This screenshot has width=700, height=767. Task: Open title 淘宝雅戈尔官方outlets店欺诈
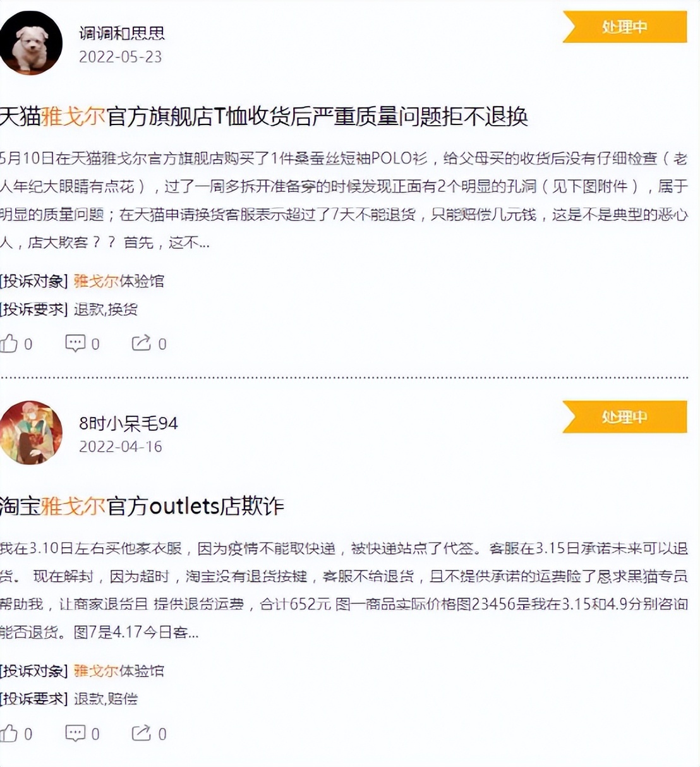142,506
